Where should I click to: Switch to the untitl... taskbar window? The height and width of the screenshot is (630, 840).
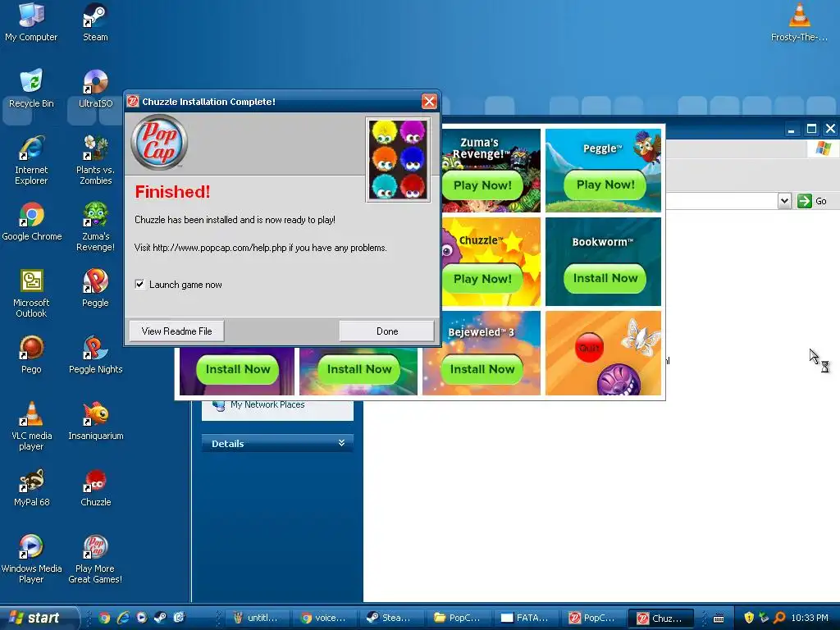point(258,618)
